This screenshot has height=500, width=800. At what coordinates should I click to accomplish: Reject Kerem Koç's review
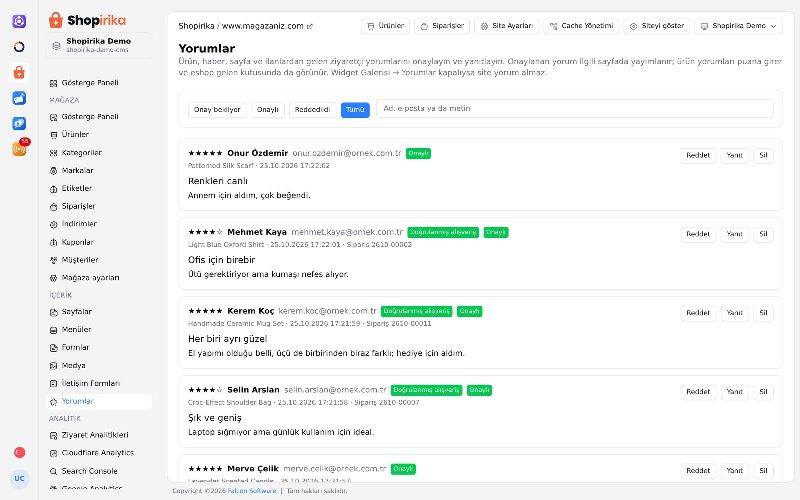698,313
